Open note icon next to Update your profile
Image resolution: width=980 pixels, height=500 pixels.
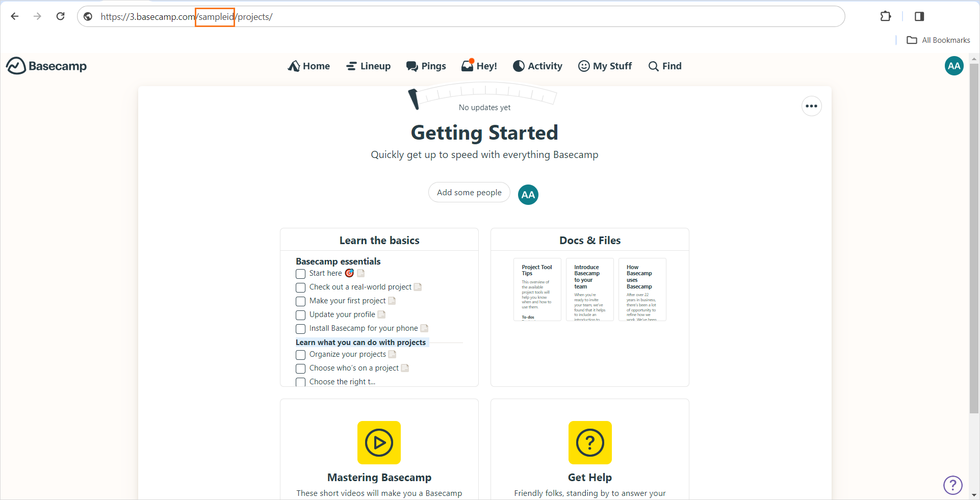coord(381,314)
